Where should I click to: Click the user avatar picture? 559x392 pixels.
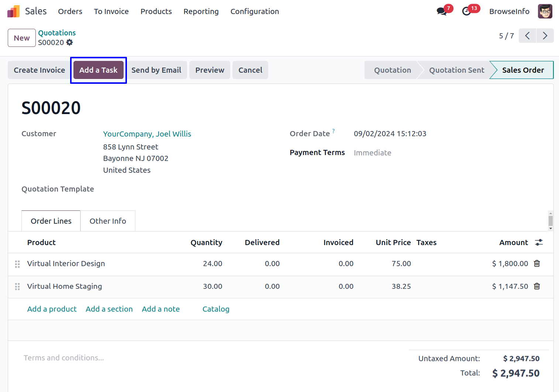tap(545, 11)
